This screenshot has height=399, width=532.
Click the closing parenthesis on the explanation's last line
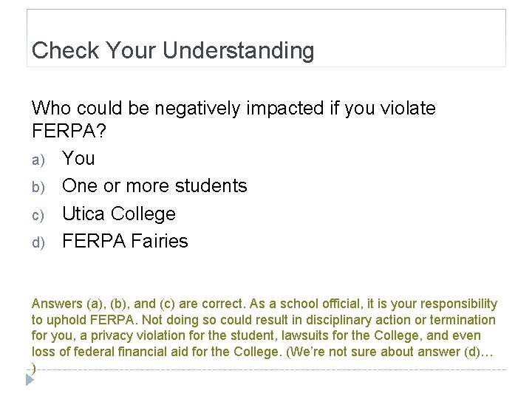pos(34,366)
